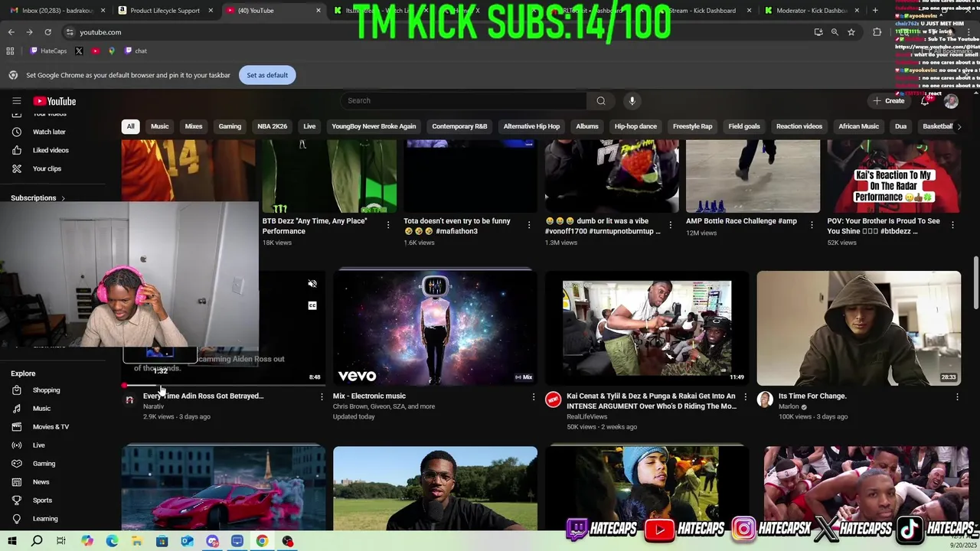Open YouTube notifications bell
This screenshot has height=551, width=980.
click(925, 100)
